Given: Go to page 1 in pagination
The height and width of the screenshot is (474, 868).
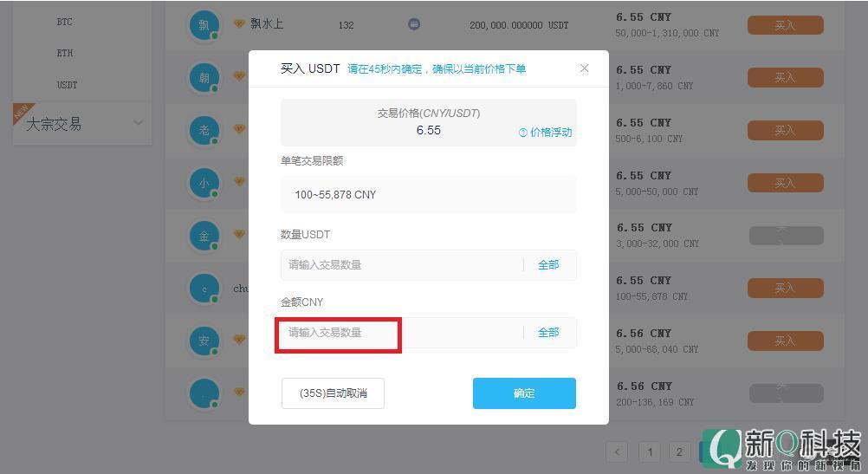Looking at the screenshot, I should tap(650, 451).
